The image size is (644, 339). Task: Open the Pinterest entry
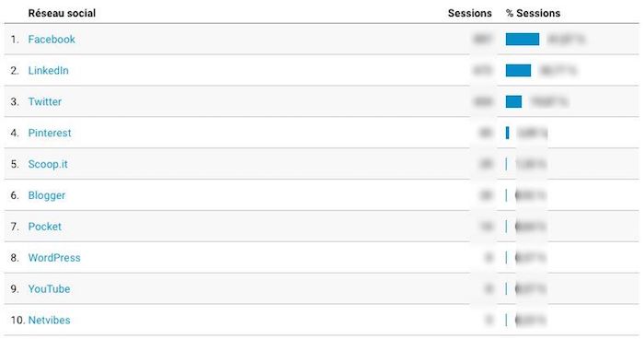click(x=50, y=133)
